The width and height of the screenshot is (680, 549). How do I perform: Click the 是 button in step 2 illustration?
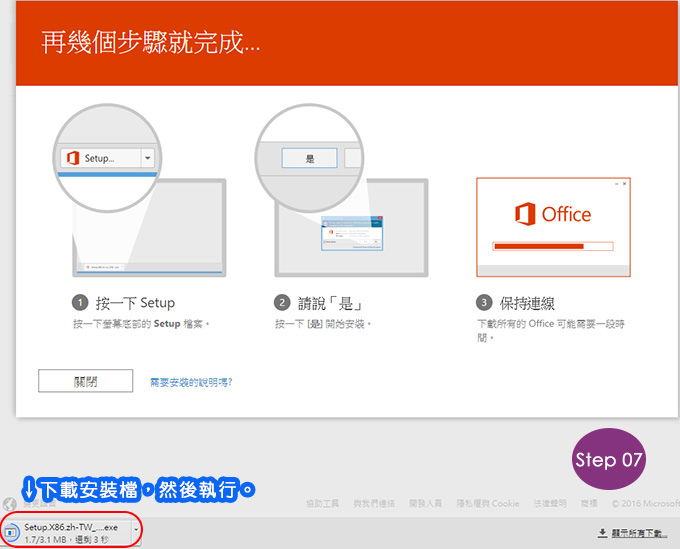tap(309, 158)
